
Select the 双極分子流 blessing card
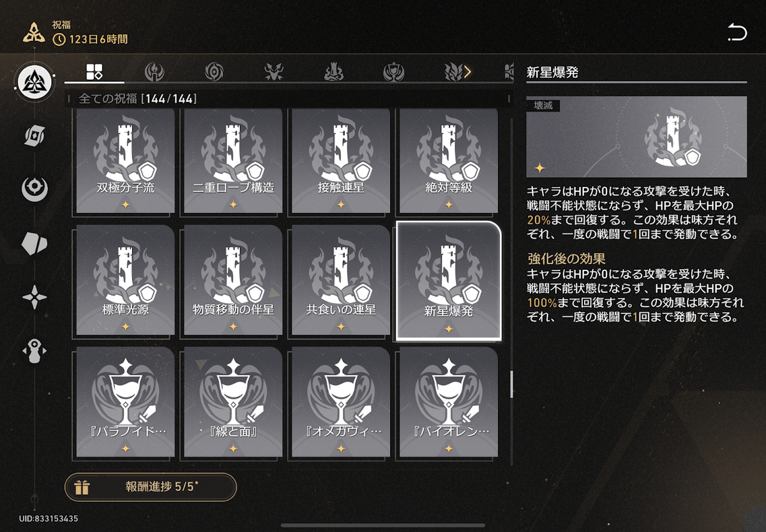pyautogui.click(x=125, y=161)
